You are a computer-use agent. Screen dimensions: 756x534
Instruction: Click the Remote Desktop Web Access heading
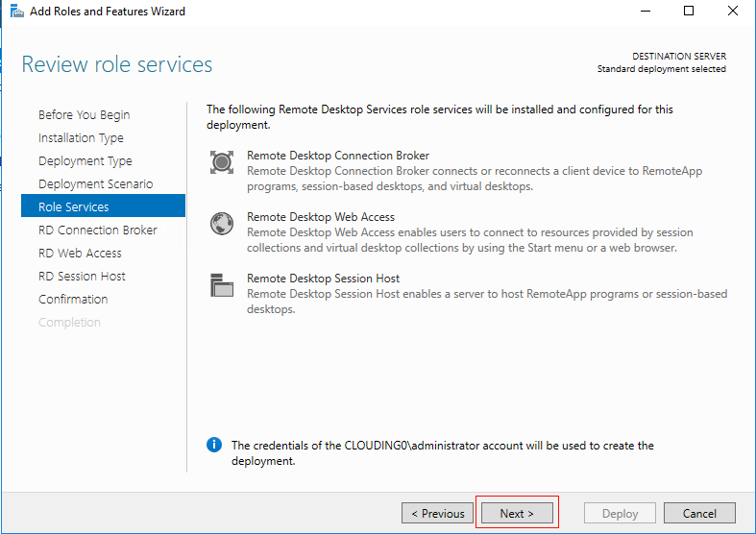(321, 217)
